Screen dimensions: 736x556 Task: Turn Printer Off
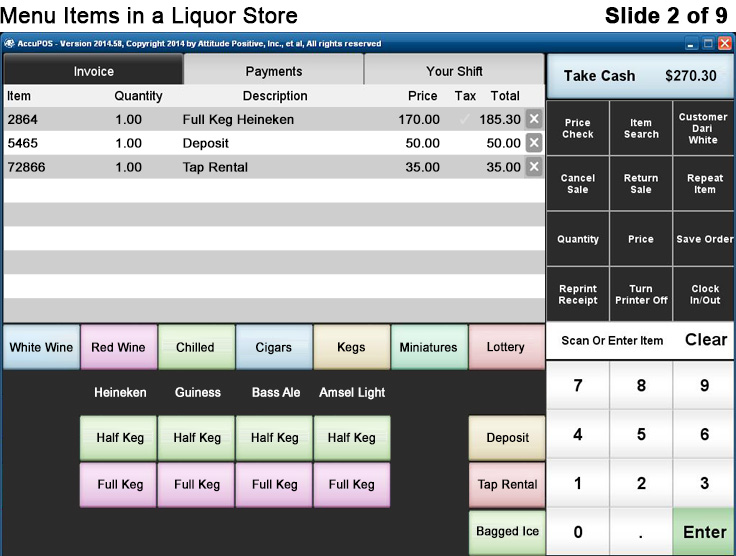tap(641, 295)
